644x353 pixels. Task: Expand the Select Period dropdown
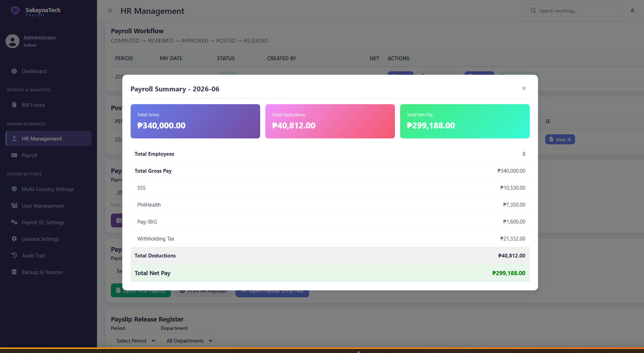tap(134, 341)
